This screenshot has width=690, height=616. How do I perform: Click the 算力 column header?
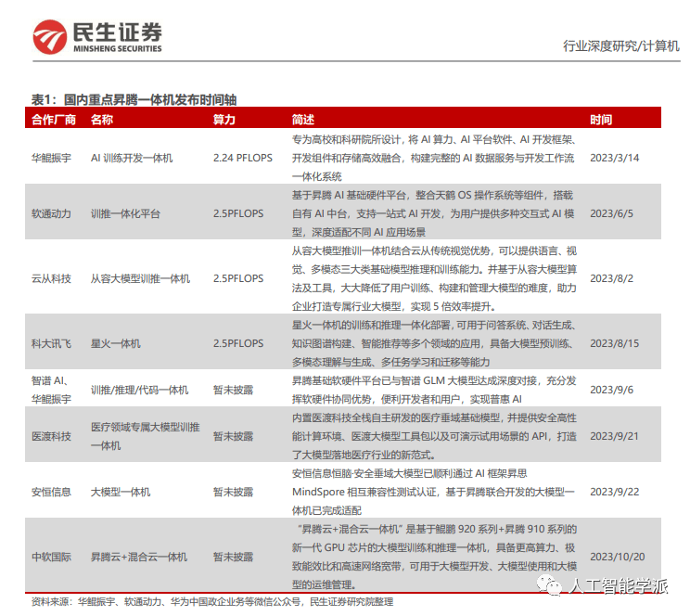(224, 120)
